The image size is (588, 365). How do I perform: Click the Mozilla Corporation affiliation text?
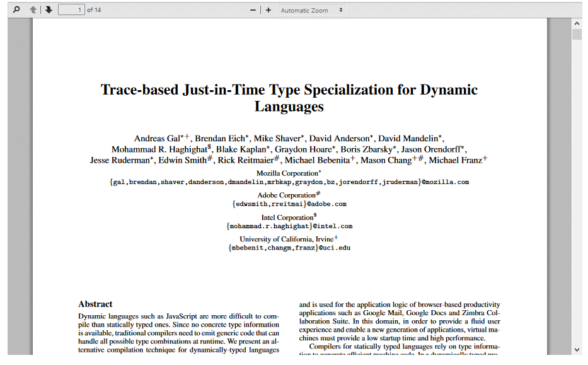click(287, 173)
